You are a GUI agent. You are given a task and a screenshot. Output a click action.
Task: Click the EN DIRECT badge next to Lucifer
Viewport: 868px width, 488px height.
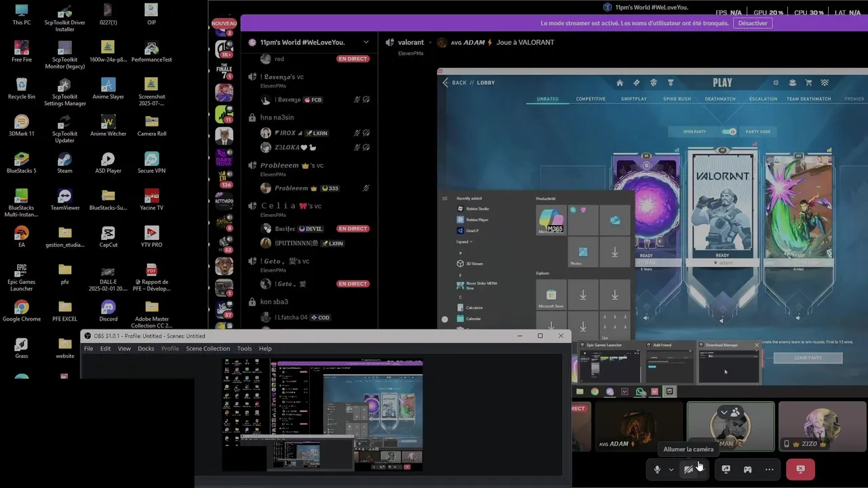tap(353, 228)
